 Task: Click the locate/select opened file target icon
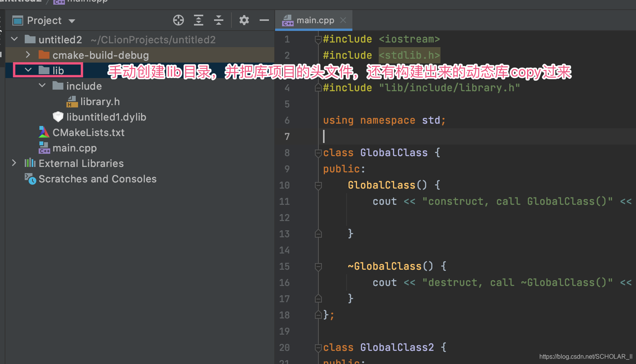[x=179, y=20]
